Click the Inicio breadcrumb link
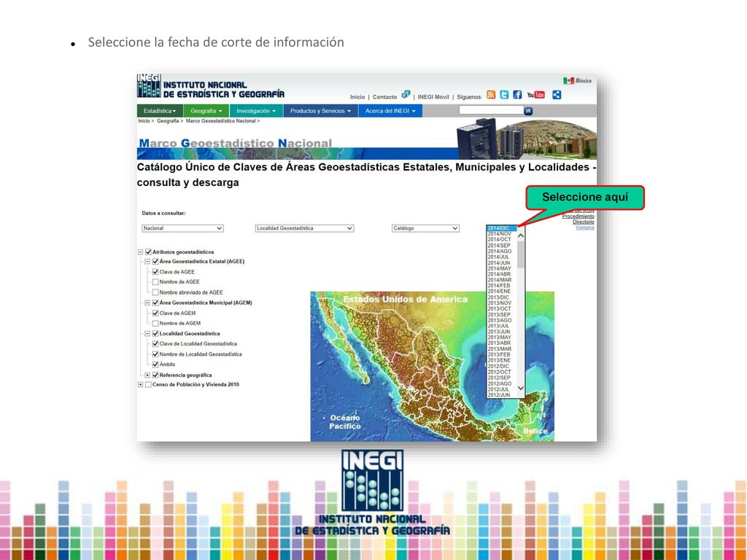Viewport: 747px width, 560px height. tap(144, 121)
